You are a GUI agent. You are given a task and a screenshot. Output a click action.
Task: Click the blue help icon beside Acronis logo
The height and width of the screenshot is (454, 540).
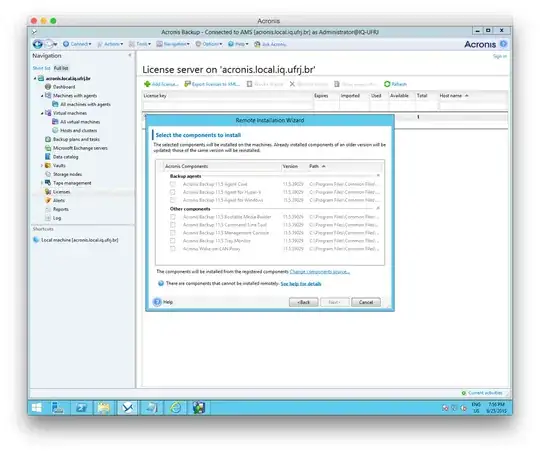tap(503, 44)
